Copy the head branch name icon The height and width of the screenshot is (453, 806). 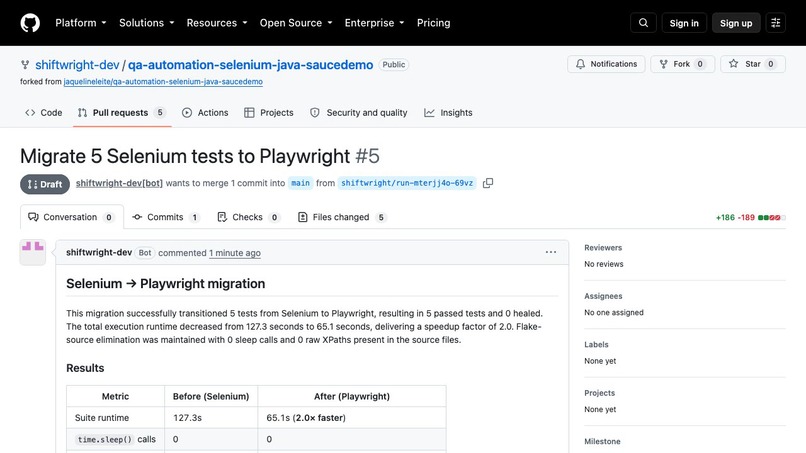coord(488,183)
